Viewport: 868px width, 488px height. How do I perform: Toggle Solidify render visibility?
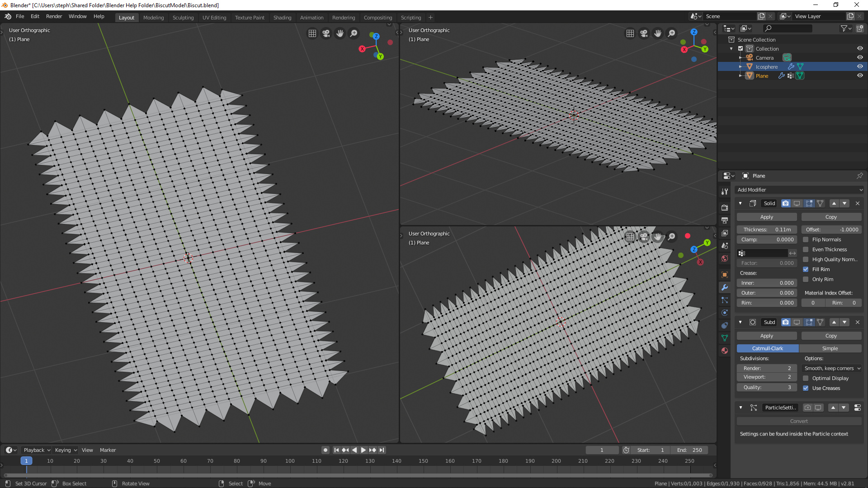786,203
